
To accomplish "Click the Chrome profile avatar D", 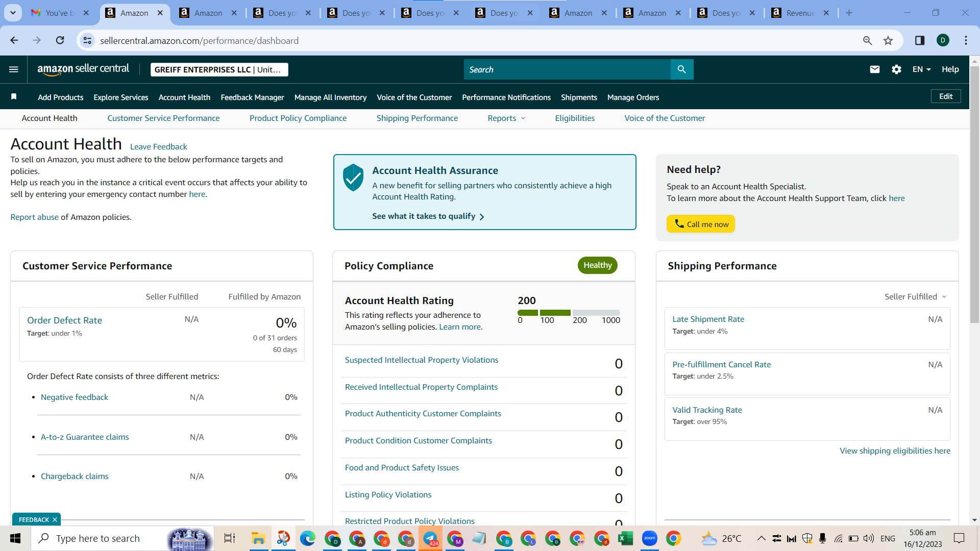I will (943, 40).
